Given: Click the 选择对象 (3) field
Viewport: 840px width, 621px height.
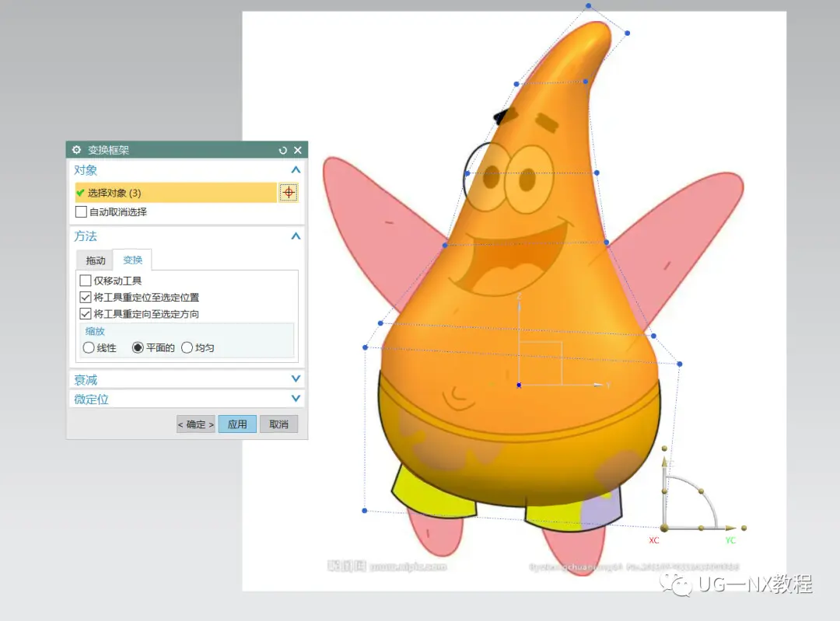Looking at the screenshot, I should coord(176,193).
